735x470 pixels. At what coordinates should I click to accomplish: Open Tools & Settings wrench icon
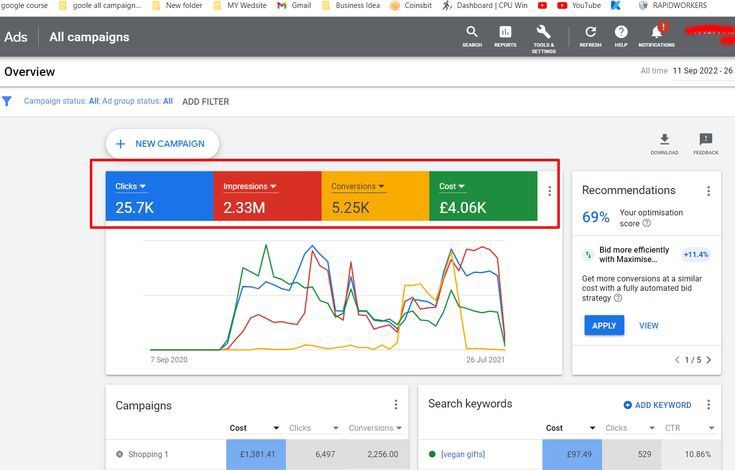(x=543, y=33)
